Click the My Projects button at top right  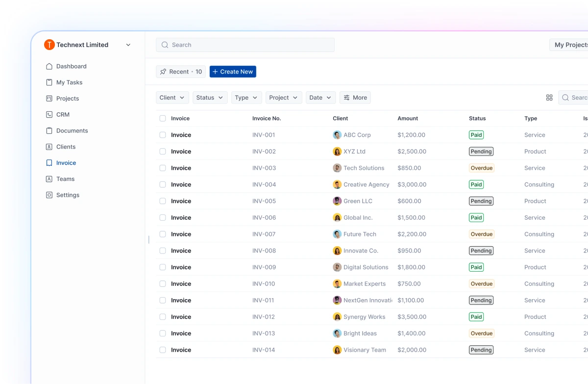[x=569, y=45]
